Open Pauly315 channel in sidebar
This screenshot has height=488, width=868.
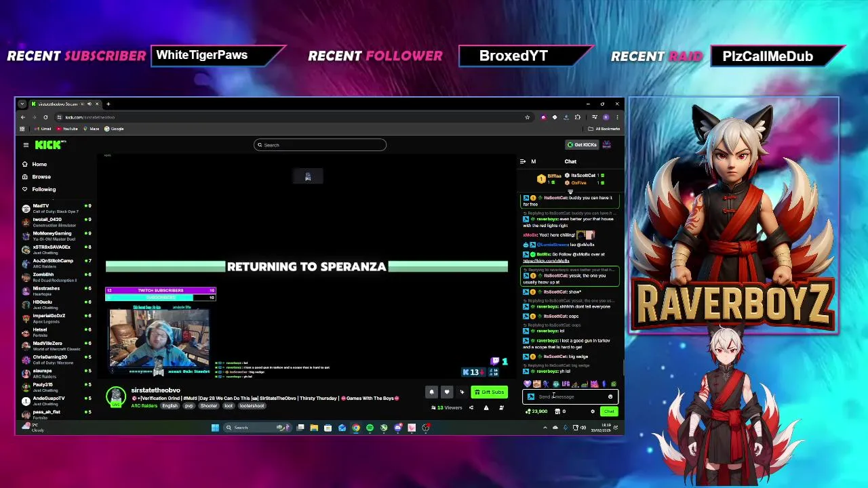pyautogui.click(x=58, y=387)
